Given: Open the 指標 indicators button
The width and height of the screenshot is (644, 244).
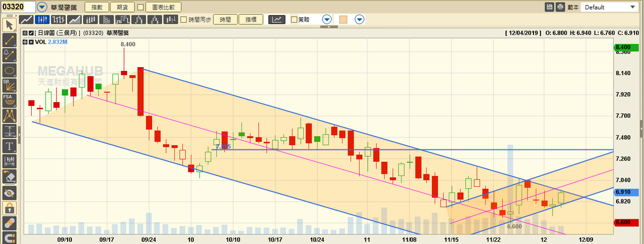Looking at the screenshot, I should pos(251,19).
